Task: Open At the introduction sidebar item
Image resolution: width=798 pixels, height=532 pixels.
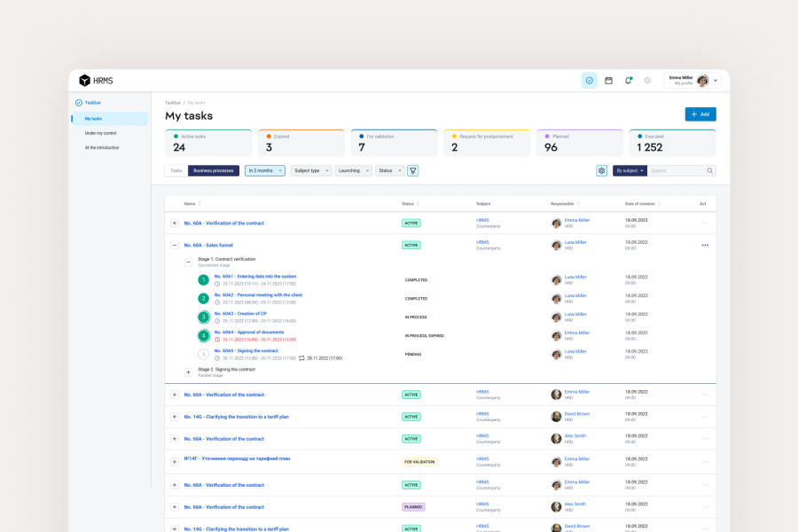Action: [x=102, y=147]
